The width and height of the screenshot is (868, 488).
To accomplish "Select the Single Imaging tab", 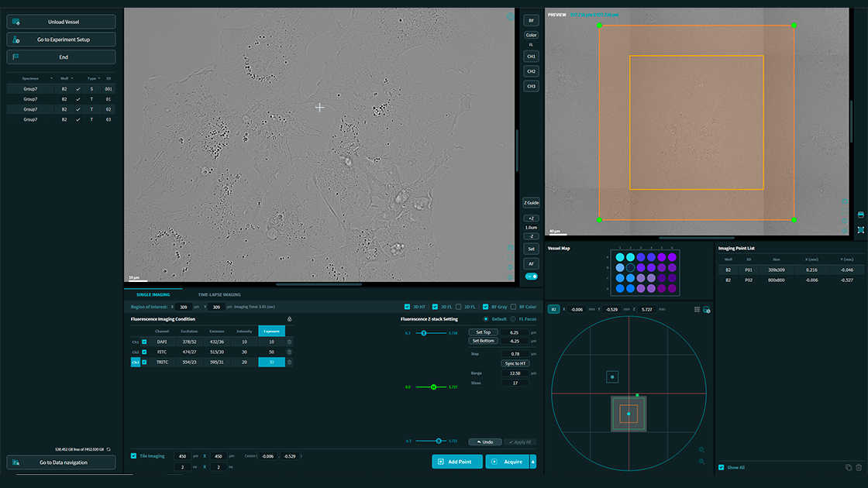I will [x=153, y=294].
